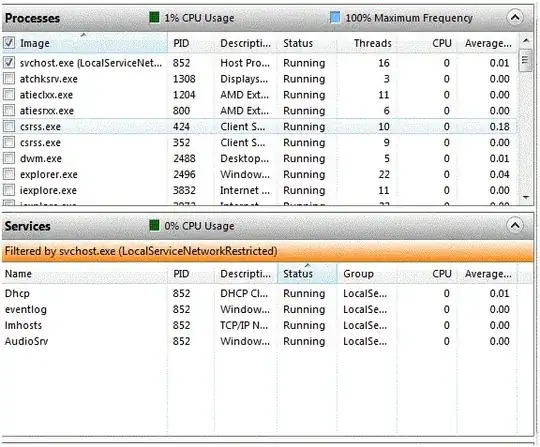
Task: Select the svchost.exe (LocalServiceNet...) row
Action: pos(260,63)
